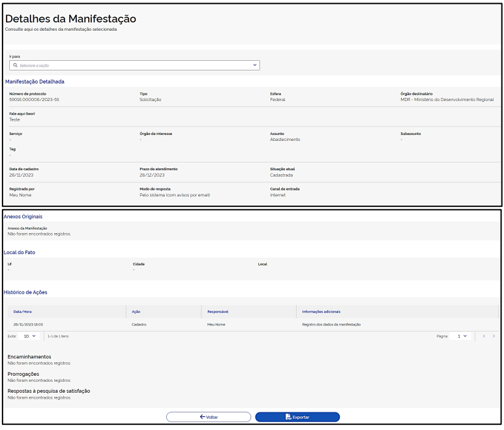This screenshot has height=430, width=504.
Task: Click the 'Selecione a seção' input field
Action: 130,65
